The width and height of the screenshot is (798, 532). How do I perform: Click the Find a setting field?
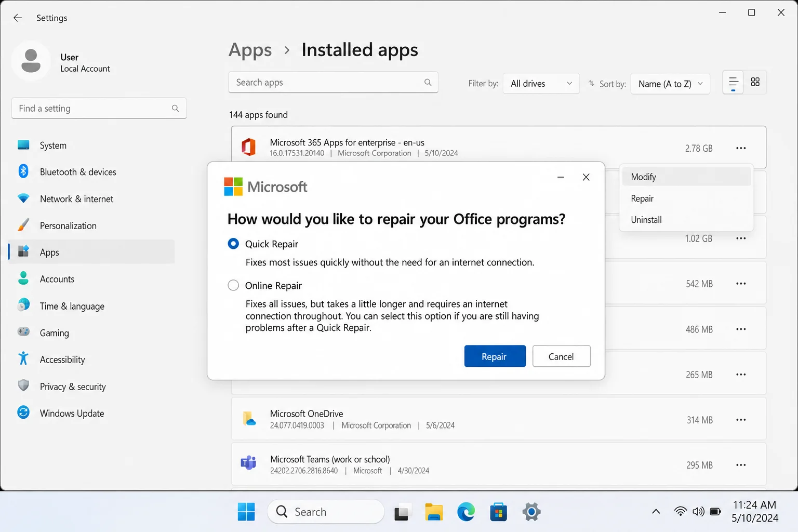(x=99, y=108)
